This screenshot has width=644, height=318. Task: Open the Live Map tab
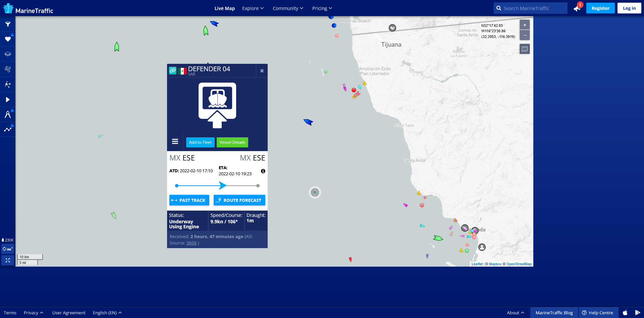(x=225, y=8)
